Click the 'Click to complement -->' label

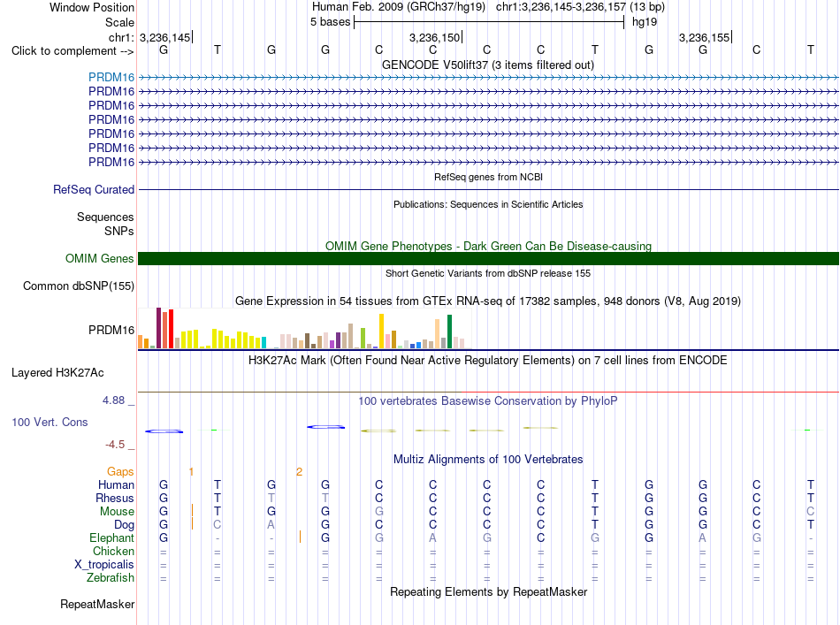coord(73,51)
